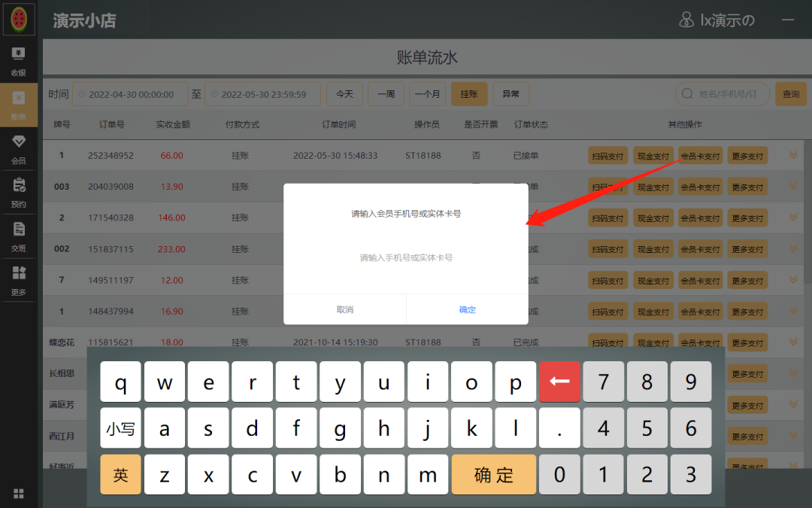Click 现金支付 for order 148437994
812x508 pixels.
(x=653, y=312)
